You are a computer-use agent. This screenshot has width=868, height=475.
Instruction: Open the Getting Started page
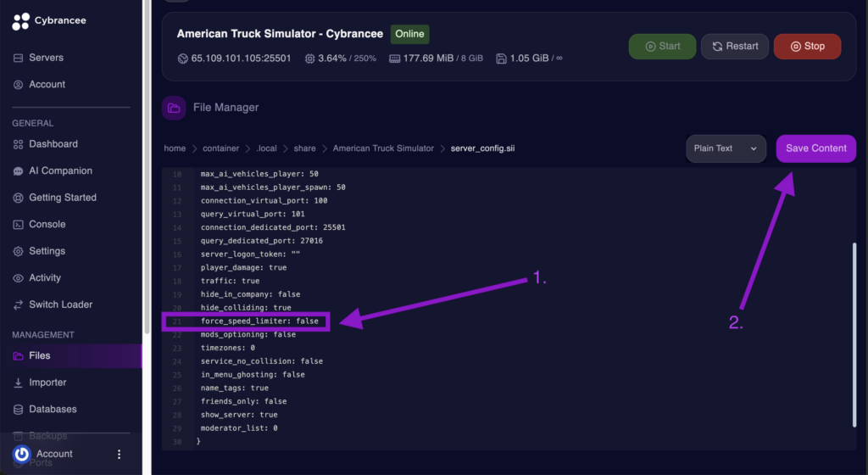click(63, 197)
